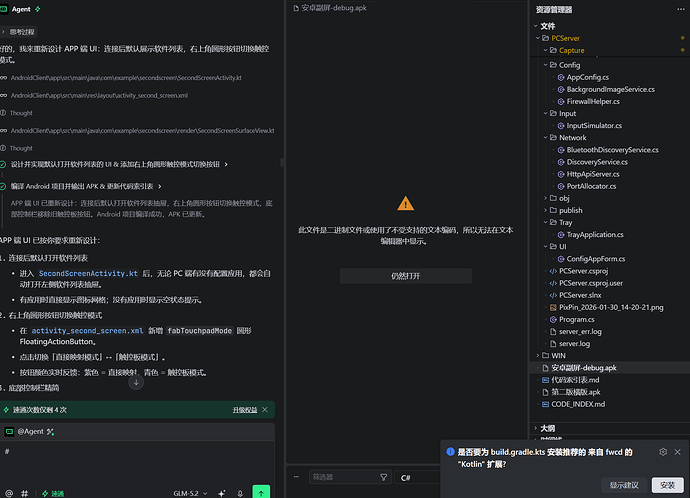Click the 升级权益 upgrade link

click(245, 410)
